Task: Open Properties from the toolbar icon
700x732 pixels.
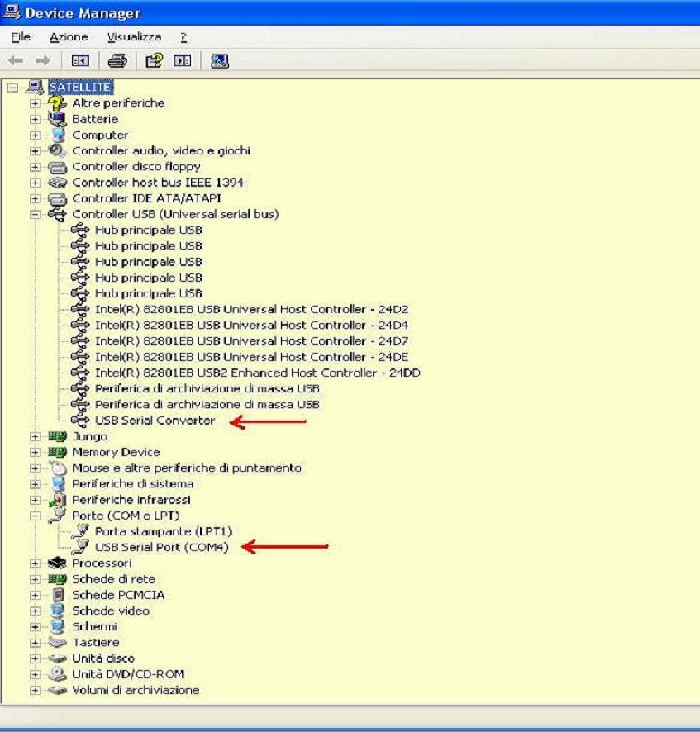Action: 154,60
